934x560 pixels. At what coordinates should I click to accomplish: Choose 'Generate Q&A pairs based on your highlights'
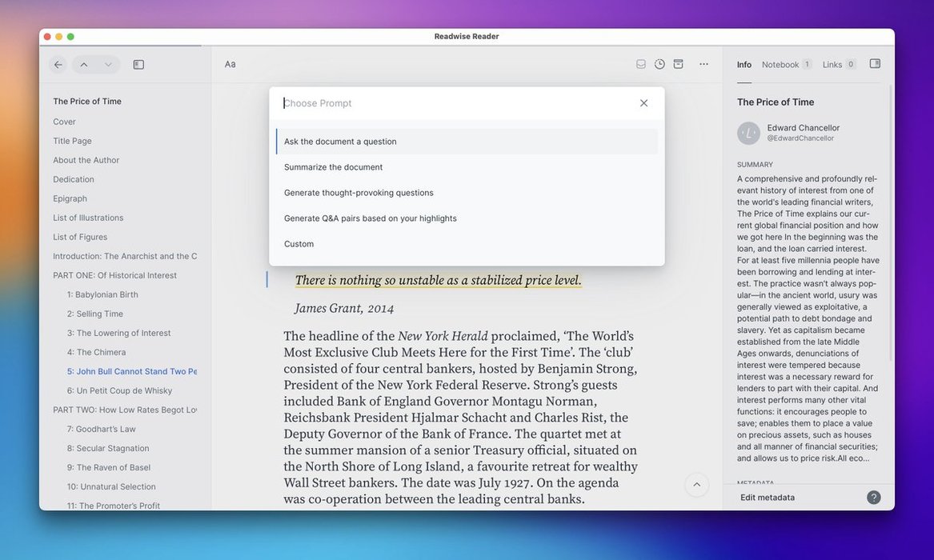click(467, 218)
